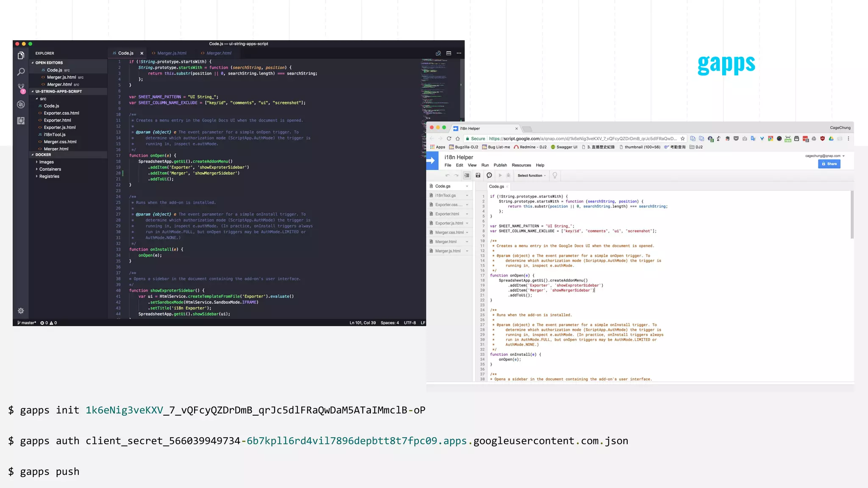The height and width of the screenshot is (488, 868).
Task: Click the Google Drive extension icon
Action: 831,139
